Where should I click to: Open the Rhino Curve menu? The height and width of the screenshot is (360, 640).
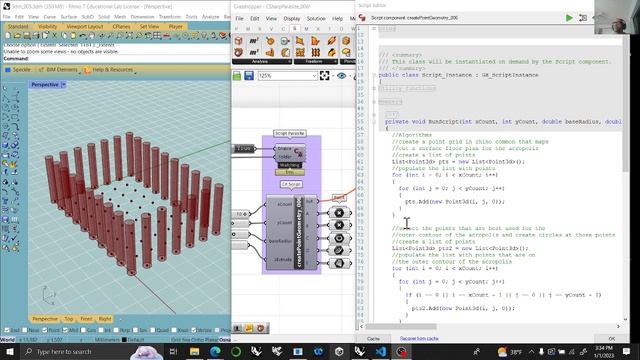point(49,17)
